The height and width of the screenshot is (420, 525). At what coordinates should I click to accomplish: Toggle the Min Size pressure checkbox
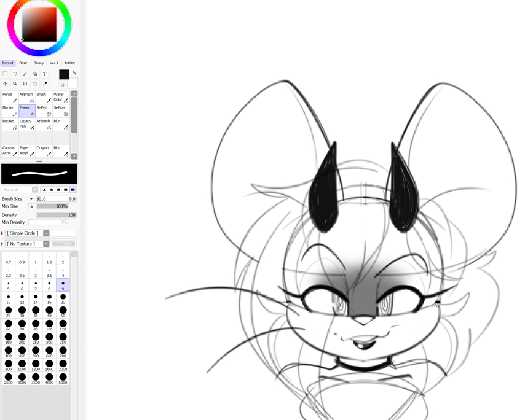[x=31, y=206]
